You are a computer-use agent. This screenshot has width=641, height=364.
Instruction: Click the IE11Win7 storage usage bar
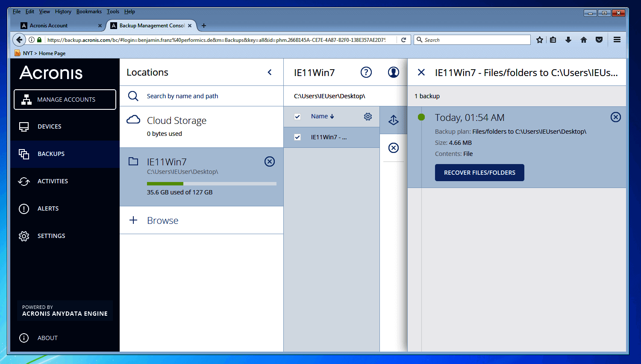tap(212, 184)
